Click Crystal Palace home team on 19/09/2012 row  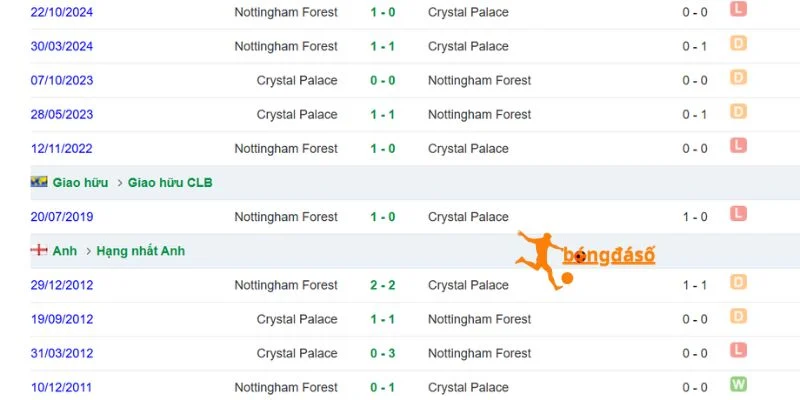pyautogui.click(x=297, y=319)
